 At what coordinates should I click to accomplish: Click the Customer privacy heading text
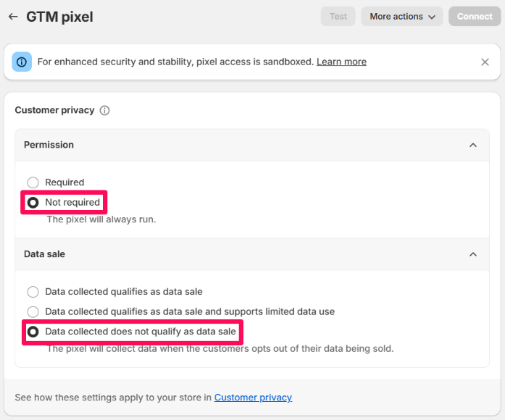point(55,110)
